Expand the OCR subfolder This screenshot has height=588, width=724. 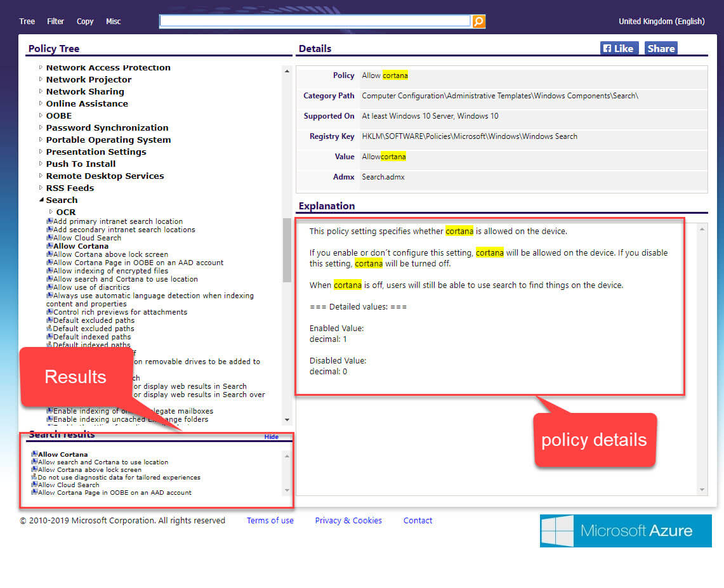51,212
